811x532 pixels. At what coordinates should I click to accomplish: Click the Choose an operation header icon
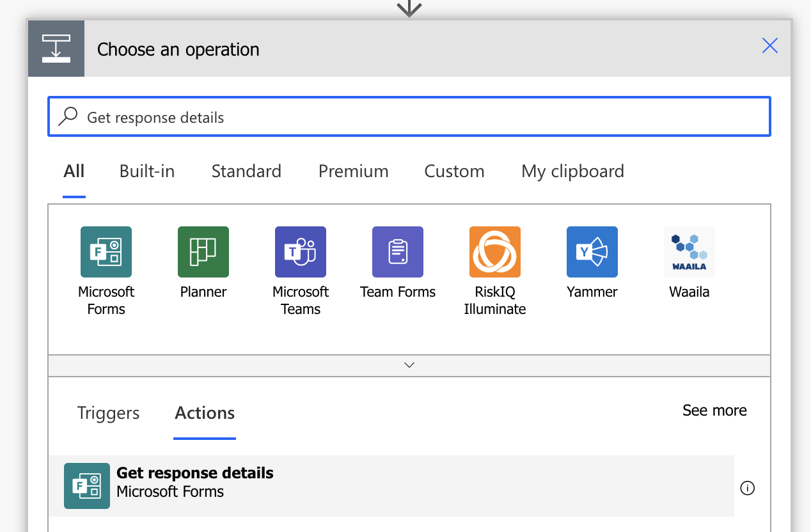coord(56,49)
